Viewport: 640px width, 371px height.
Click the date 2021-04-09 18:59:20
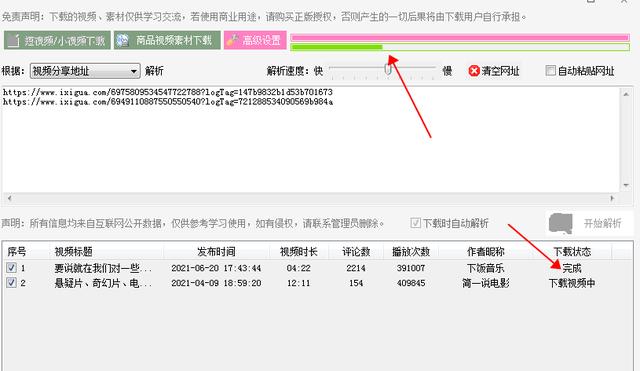[x=216, y=283]
